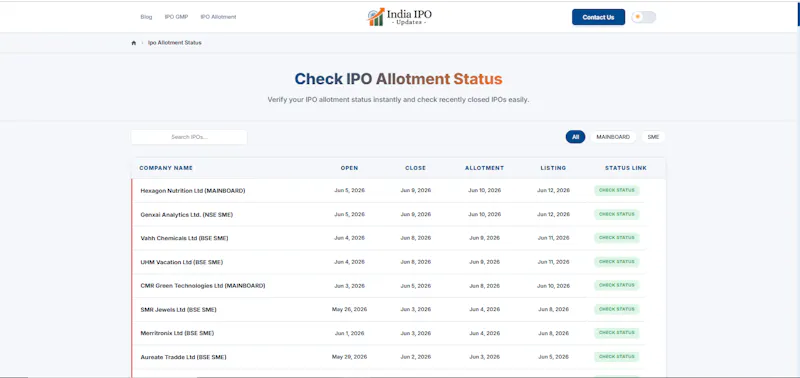The image size is (800, 378).
Task: Check status for CMR Green Technologies Ltd
Action: [617, 285]
